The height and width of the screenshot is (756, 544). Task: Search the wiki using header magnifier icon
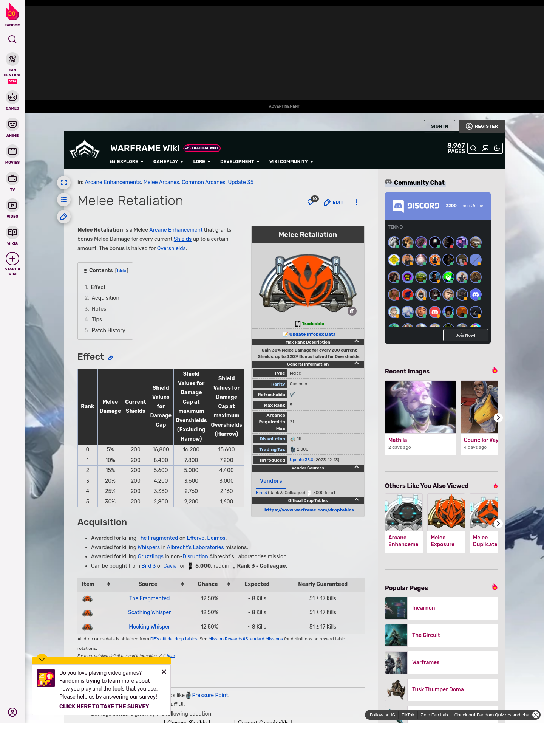tap(473, 148)
